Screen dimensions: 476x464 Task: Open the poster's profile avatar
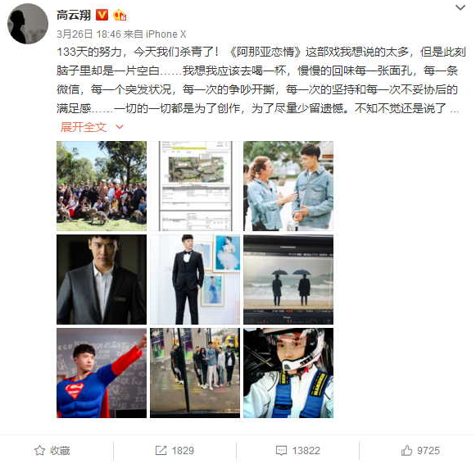(28, 24)
